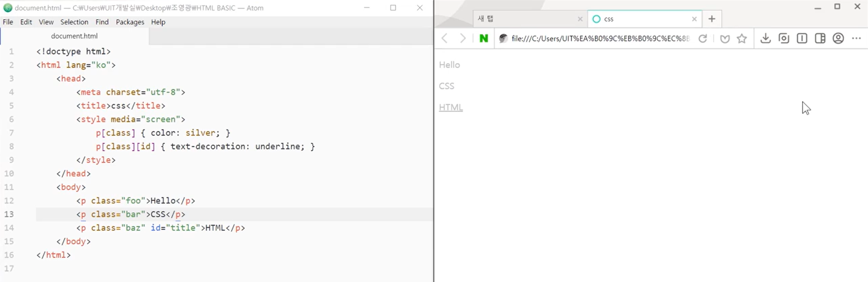
Task: Open a new browser tab
Action: coord(712,19)
